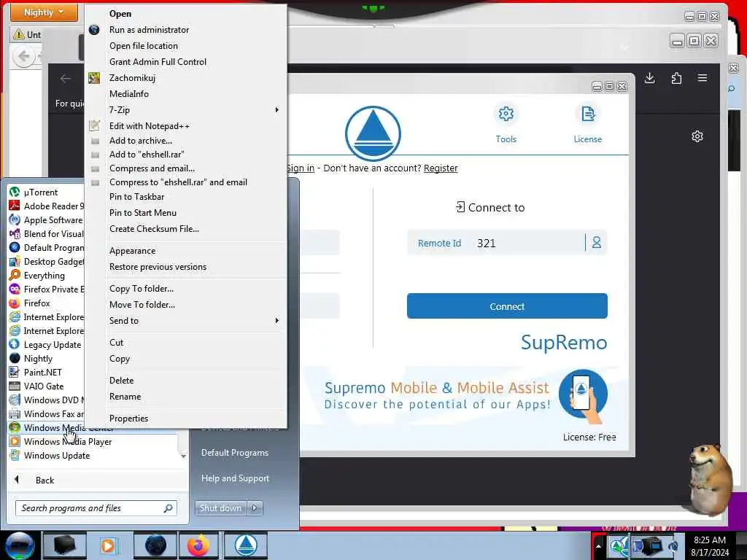Follow the Register link in Supremo
The image size is (747, 560).
coord(441,168)
